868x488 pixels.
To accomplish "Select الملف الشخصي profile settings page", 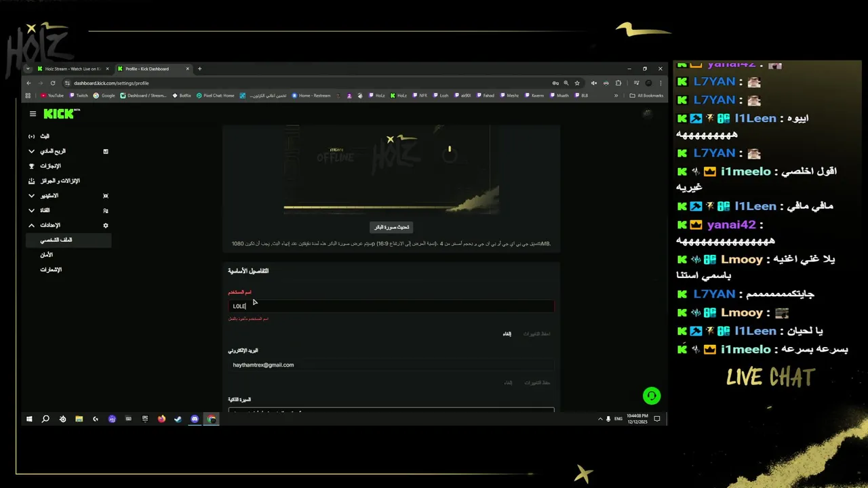I will [x=68, y=240].
